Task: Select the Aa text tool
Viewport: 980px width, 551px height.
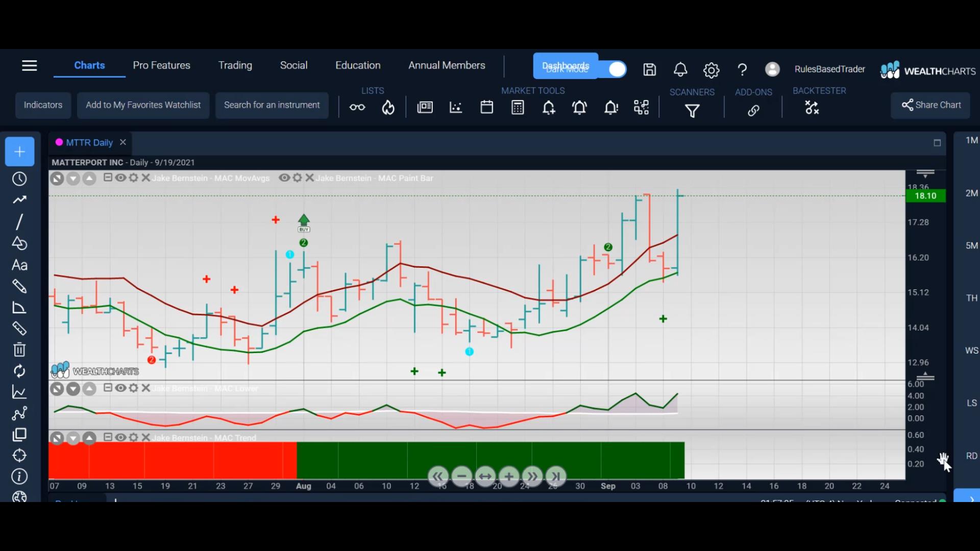Action: pos(19,265)
